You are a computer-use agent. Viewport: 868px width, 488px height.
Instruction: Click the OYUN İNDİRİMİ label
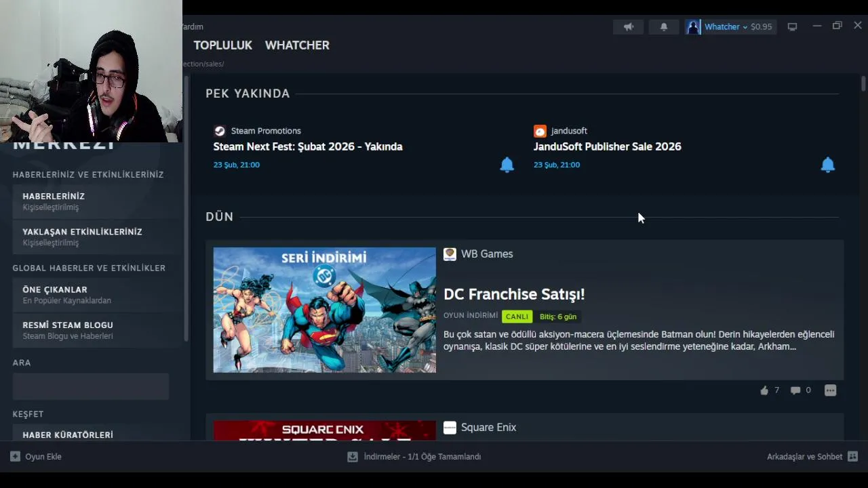[x=471, y=317]
